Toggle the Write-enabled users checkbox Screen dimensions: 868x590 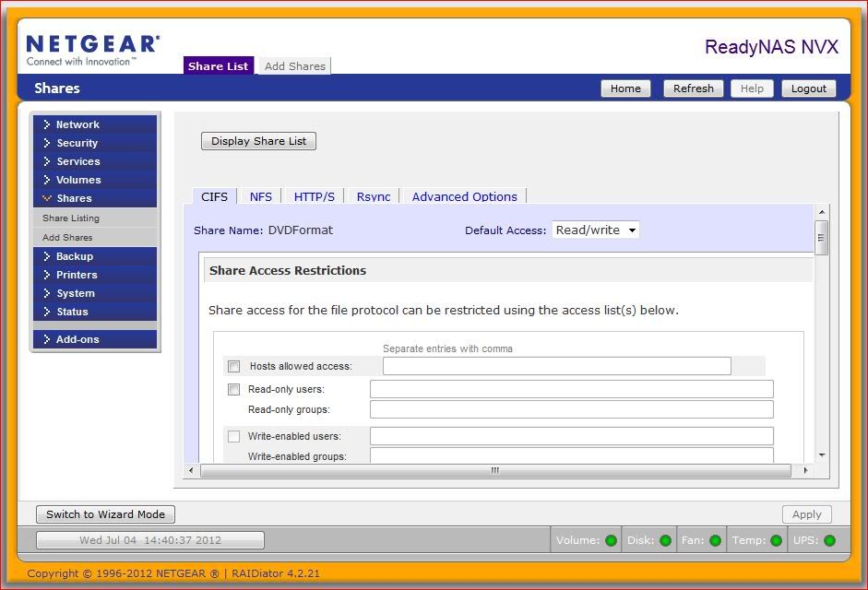click(234, 436)
